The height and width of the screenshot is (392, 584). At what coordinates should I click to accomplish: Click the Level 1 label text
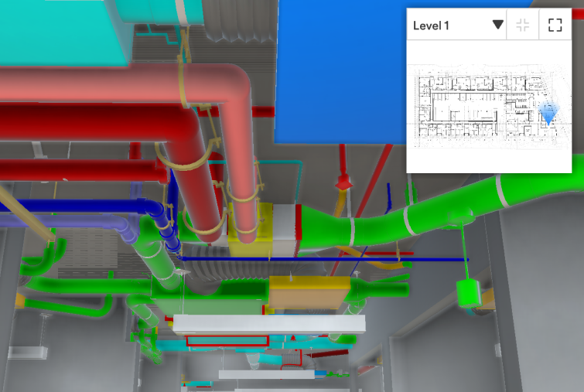[431, 26]
